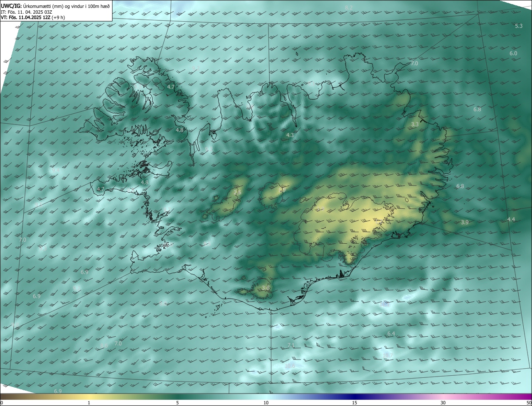
Task: Click the 4.3 value label on the map
Action: click(290, 135)
